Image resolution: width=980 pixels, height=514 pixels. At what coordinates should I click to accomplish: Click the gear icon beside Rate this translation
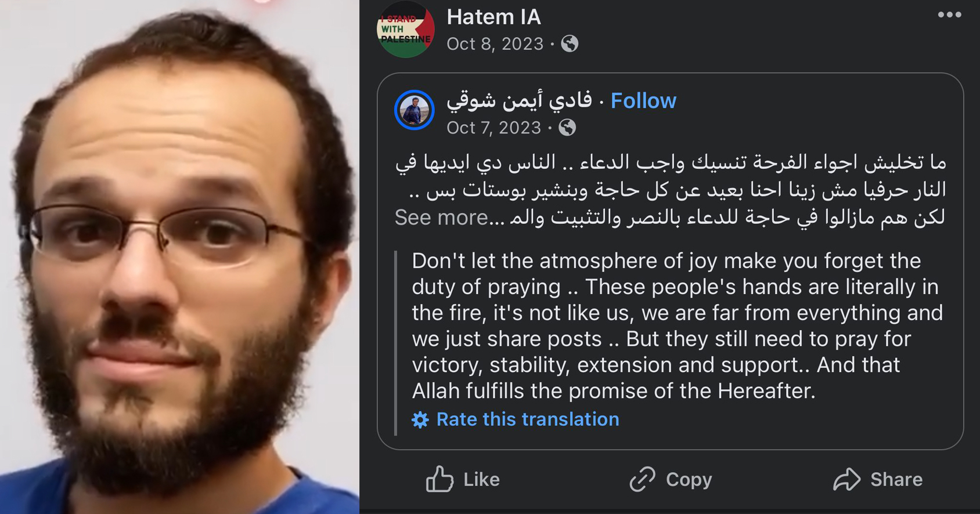point(420,419)
